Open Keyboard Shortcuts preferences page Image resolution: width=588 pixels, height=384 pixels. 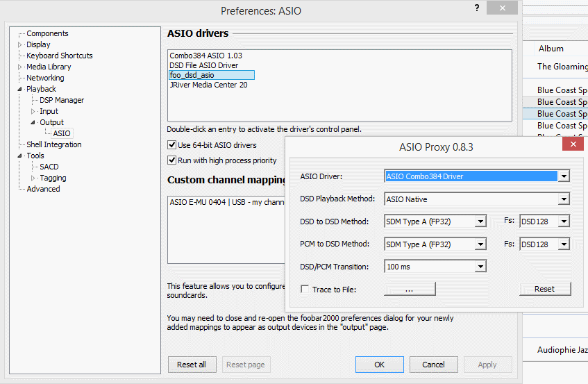point(59,56)
